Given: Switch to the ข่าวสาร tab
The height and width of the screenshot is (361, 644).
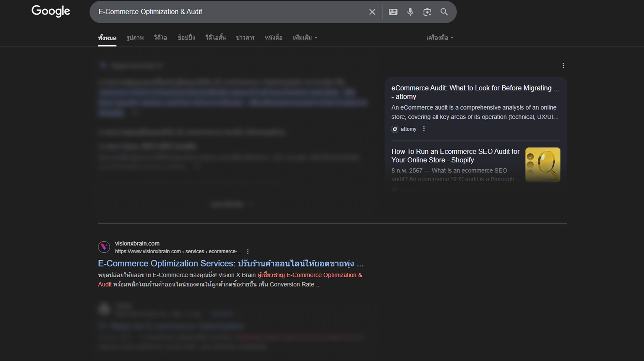Looking at the screenshot, I should [245, 38].
